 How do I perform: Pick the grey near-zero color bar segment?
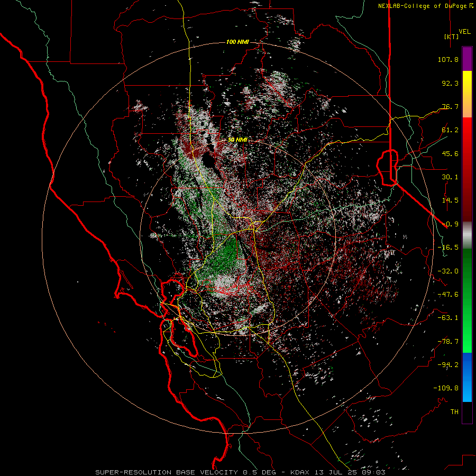point(467,235)
